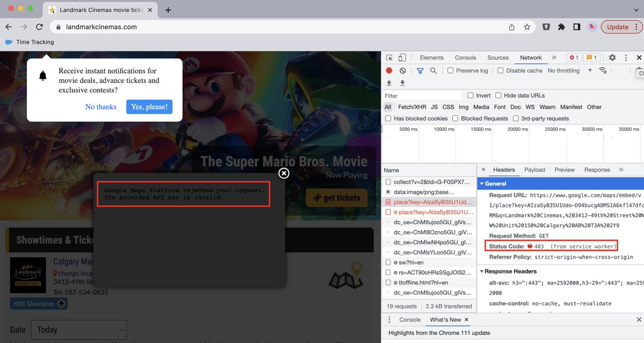Select the data:image/png;base request row
644x343 pixels.
[429, 192]
